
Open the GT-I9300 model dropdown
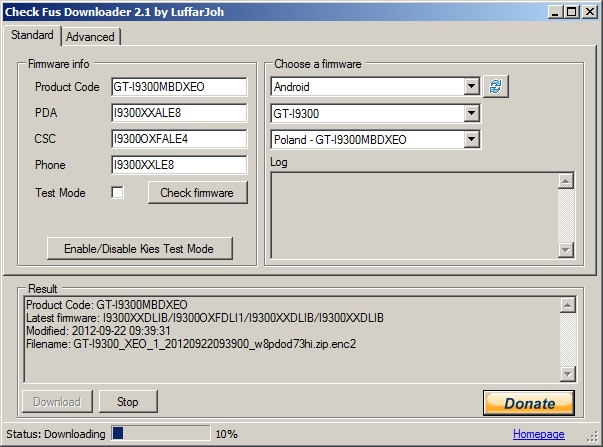click(471, 113)
